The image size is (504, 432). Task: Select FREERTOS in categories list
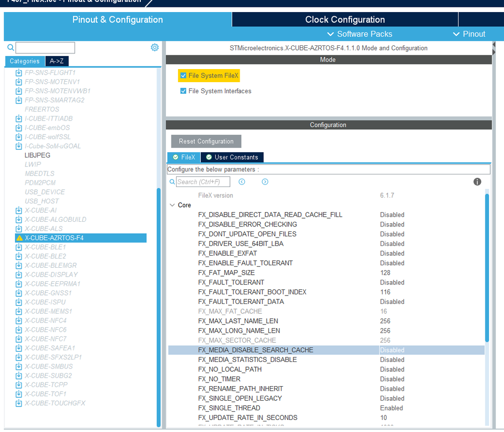(42, 109)
